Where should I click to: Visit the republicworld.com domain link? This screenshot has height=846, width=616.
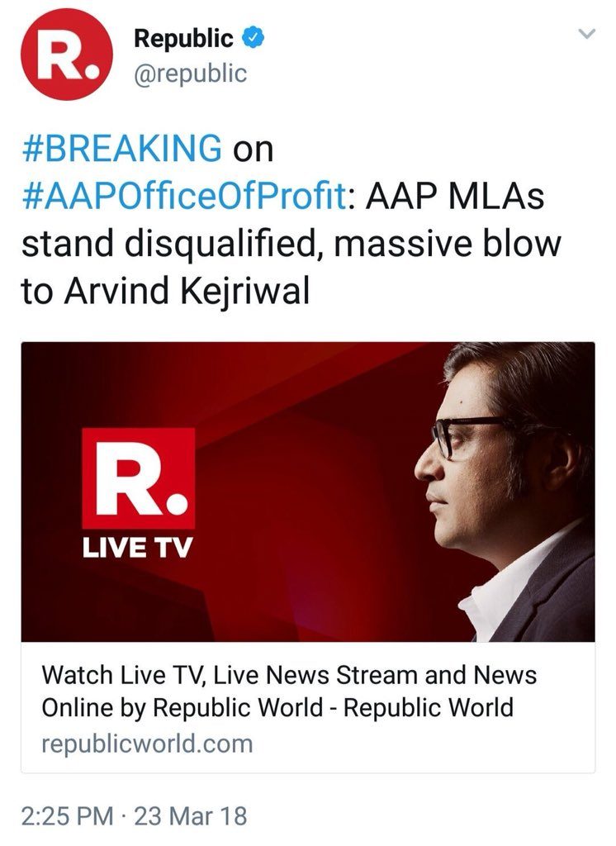click(147, 743)
